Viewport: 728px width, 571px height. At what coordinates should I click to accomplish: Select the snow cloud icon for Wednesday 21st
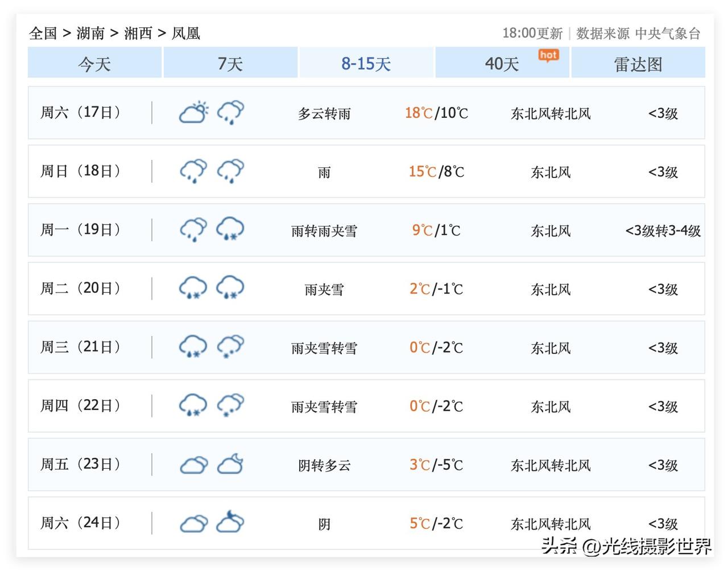[x=230, y=347]
